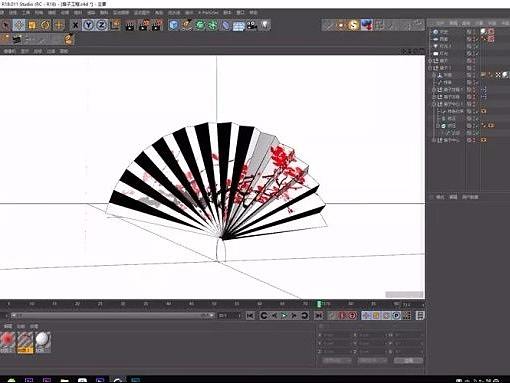Toggle the Y axis lock

click(x=88, y=25)
